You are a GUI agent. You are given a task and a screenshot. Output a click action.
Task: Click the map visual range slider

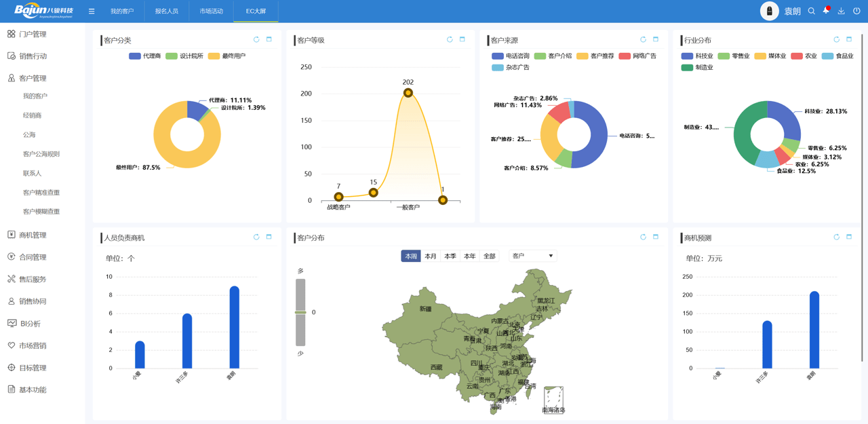click(300, 312)
